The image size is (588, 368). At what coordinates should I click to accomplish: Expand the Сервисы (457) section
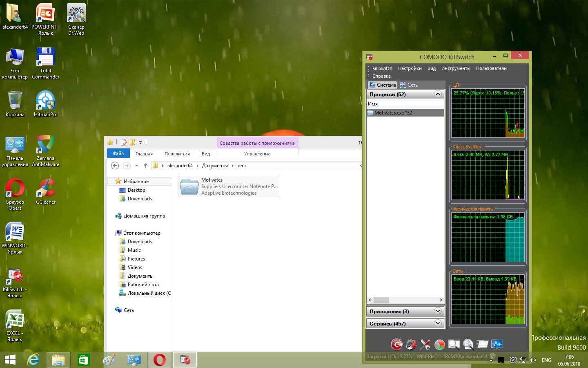(438, 323)
